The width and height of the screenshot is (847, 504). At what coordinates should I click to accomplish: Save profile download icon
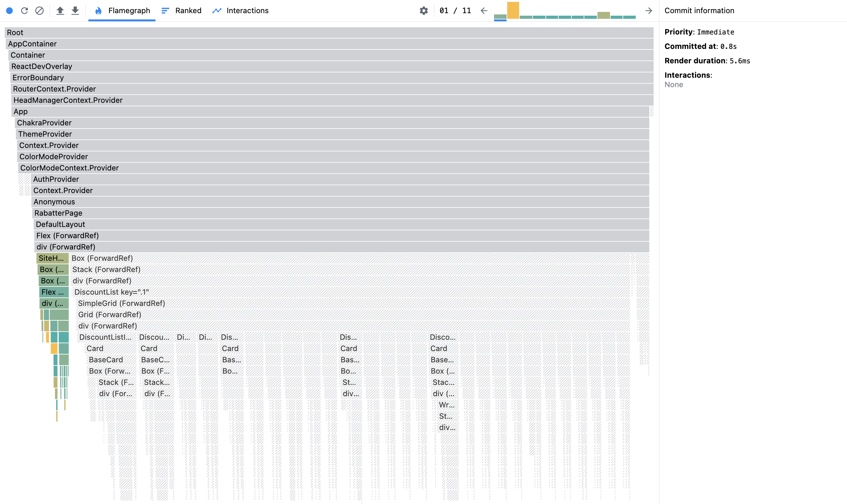point(75,11)
